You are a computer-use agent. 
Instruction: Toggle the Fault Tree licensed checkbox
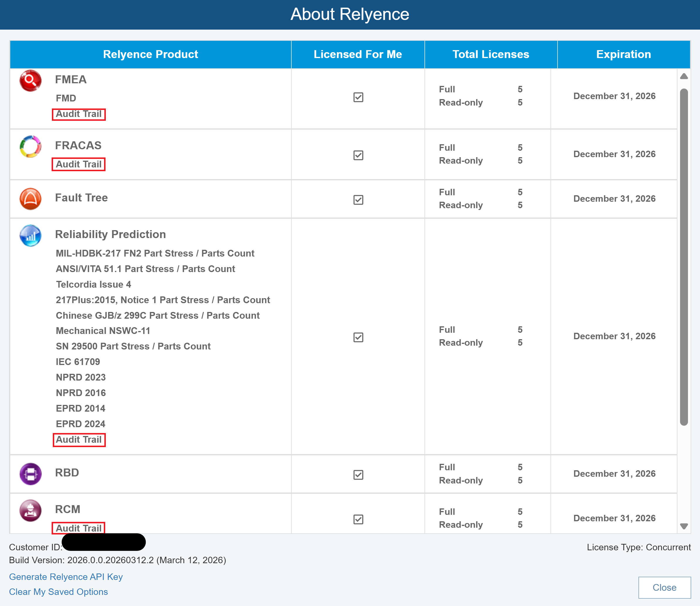coord(358,200)
